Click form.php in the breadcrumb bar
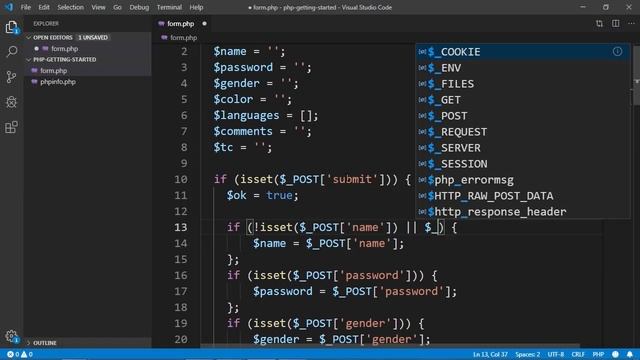The width and height of the screenshot is (640, 360). coord(183,38)
